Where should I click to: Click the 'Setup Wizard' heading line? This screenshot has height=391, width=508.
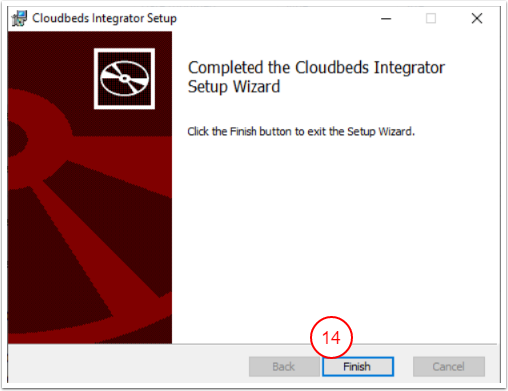234,87
